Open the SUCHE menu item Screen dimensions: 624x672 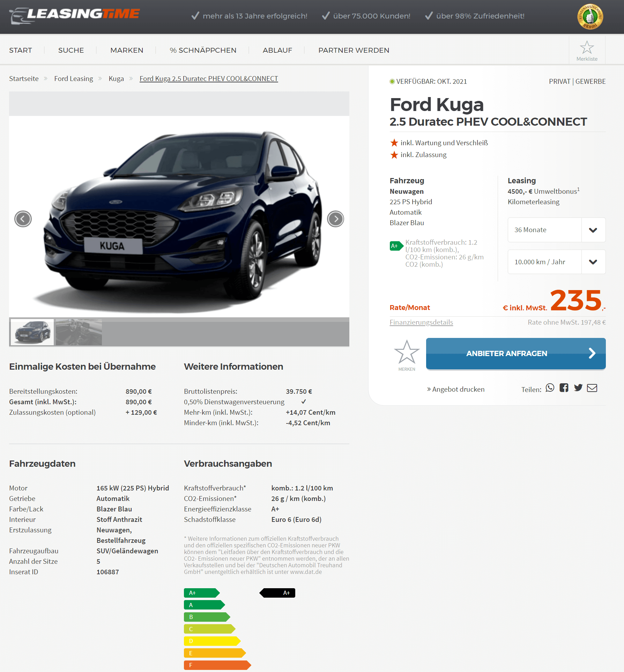71,50
